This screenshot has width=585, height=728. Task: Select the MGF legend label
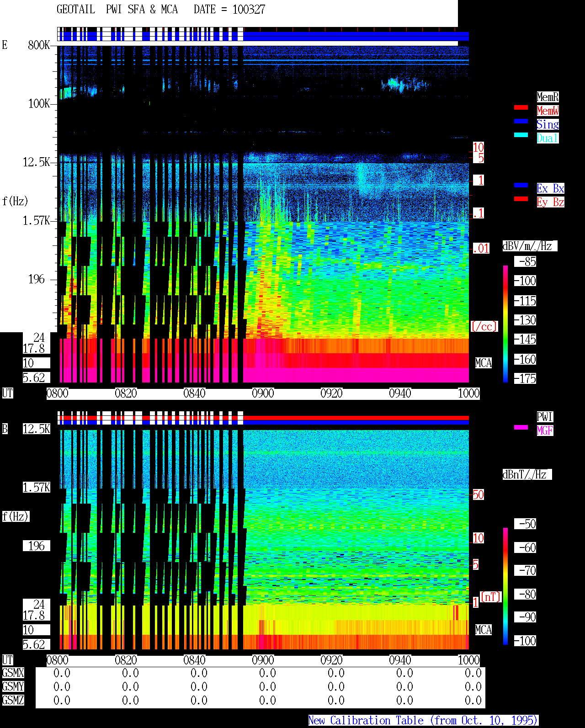tap(545, 430)
